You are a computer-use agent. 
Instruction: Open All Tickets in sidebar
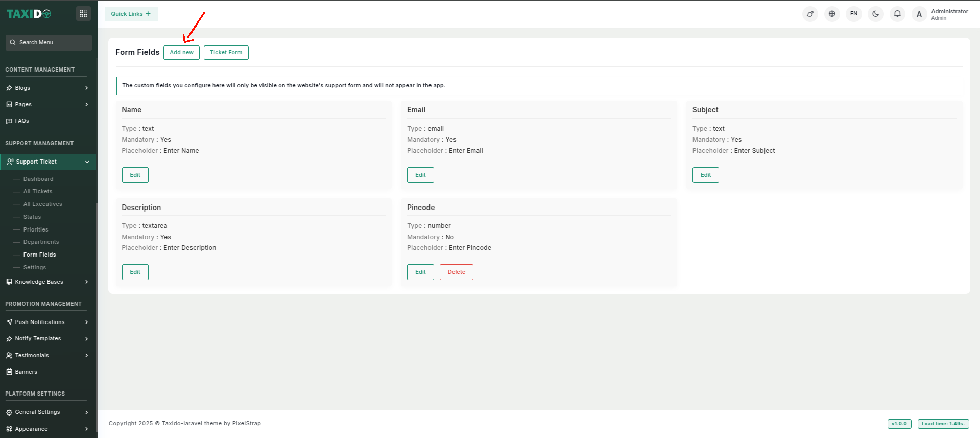[38, 192]
